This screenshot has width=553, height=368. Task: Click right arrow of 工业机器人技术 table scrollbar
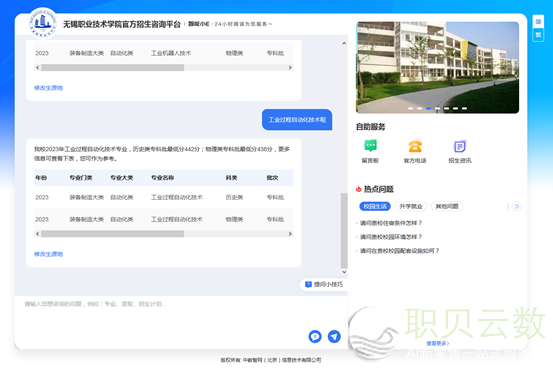pyautogui.click(x=290, y=67)
